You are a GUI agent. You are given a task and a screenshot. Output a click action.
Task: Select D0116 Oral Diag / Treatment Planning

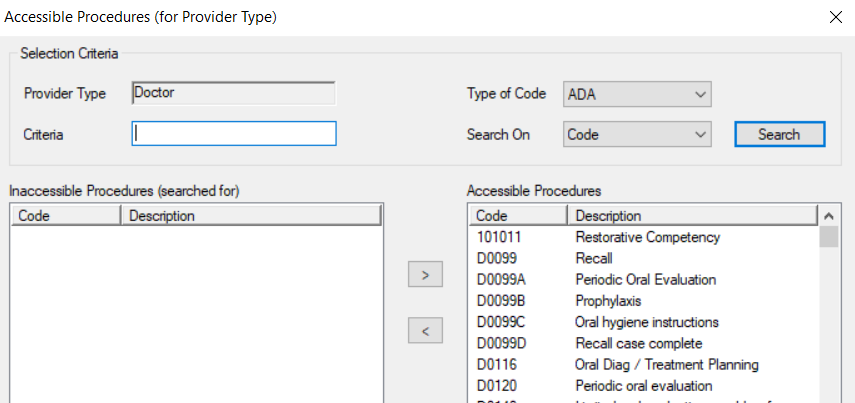coord(666,365)
